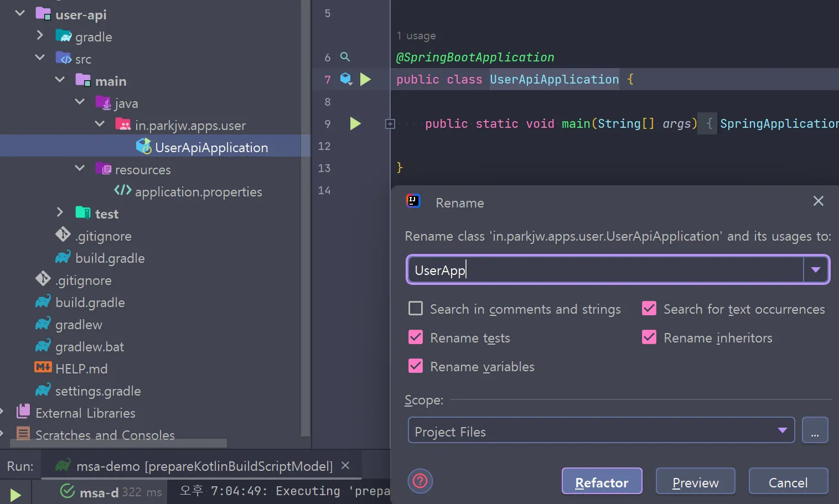The width and height of the screenshot is (839, 504).
Task: Click the gradle folder icon
Action: [64, 37]
